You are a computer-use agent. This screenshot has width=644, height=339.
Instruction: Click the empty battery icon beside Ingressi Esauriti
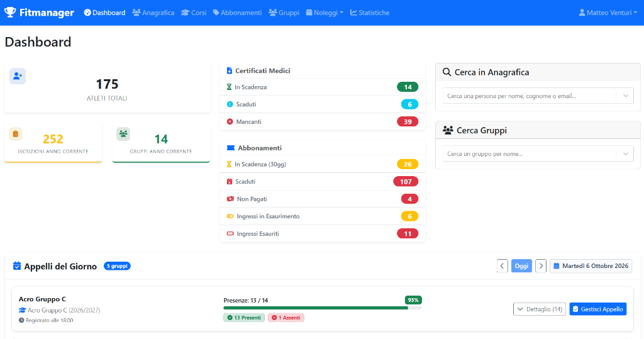coord(230,233)
